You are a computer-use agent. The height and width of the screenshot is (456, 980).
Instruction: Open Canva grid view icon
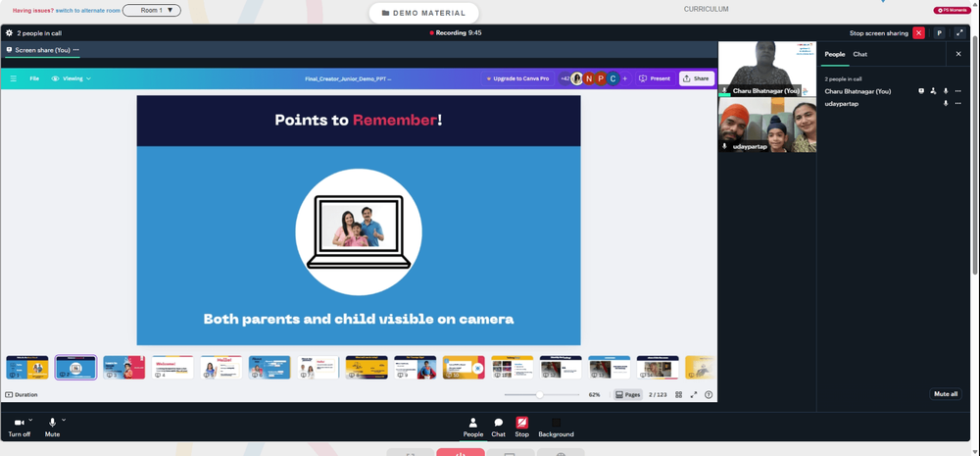pyautogui.click(x=679, y=394)
